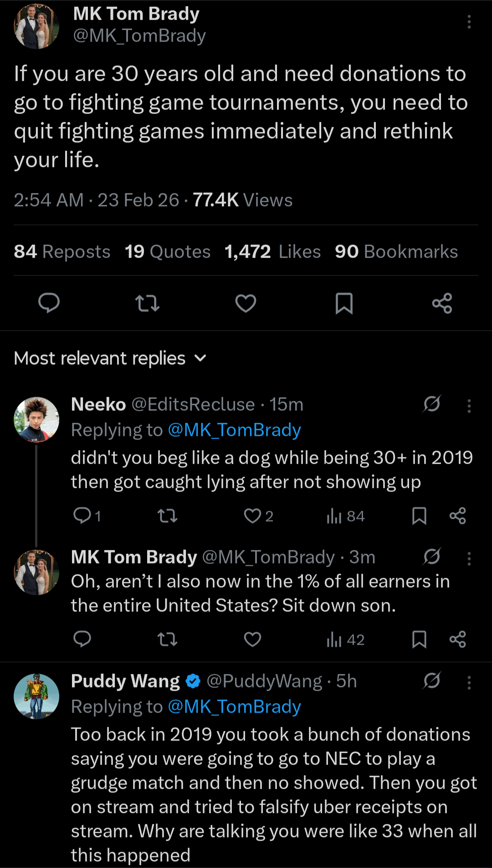Screen dimensions: 492x868
Task: Show the 1,472 Likes list
Action: [272, 252]
